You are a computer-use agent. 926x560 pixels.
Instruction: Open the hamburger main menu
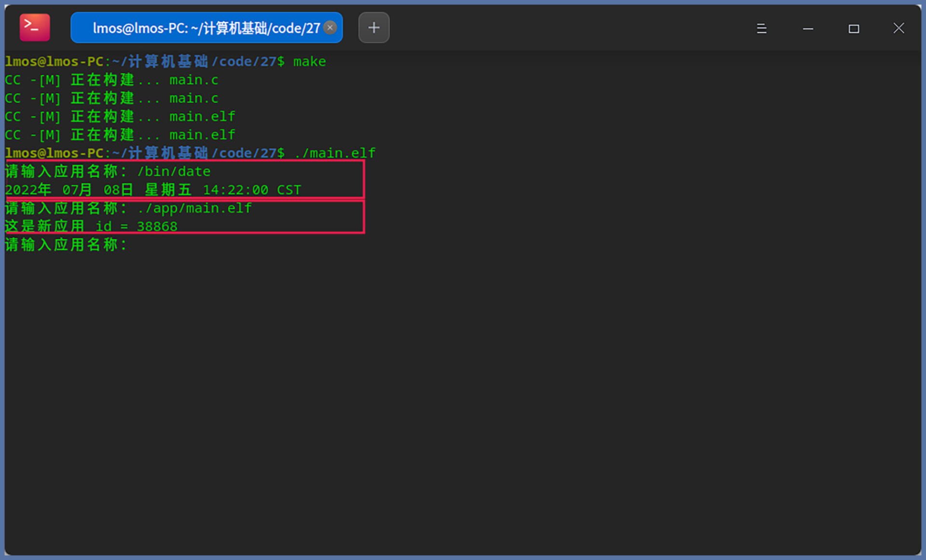click(x=761, y=28)
